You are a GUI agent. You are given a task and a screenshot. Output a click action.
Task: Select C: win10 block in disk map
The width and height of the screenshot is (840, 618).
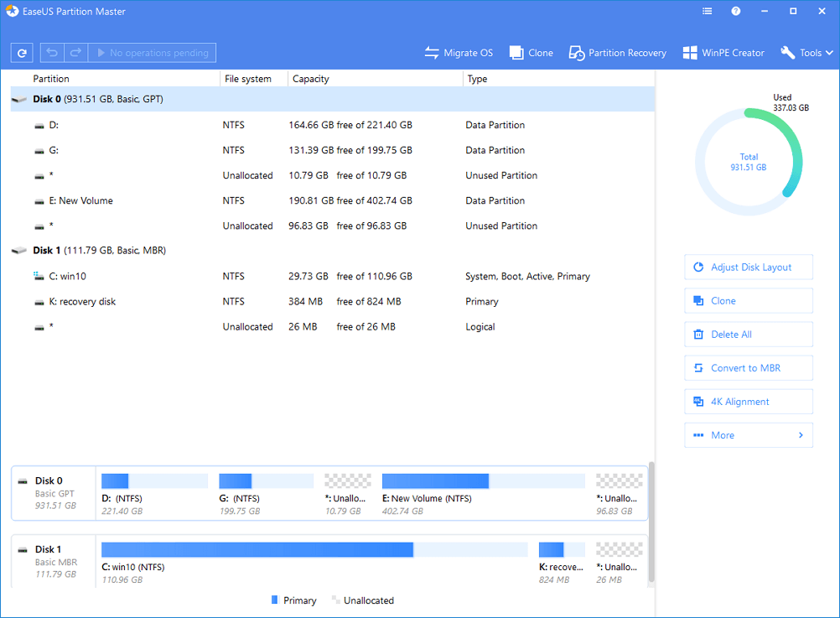314,563
